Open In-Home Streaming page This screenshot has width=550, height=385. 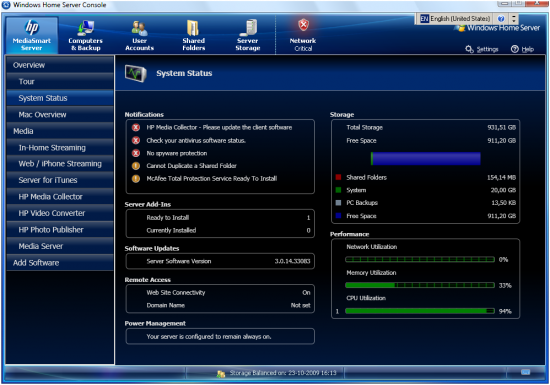pyautogui.click(x=60, y=148)
